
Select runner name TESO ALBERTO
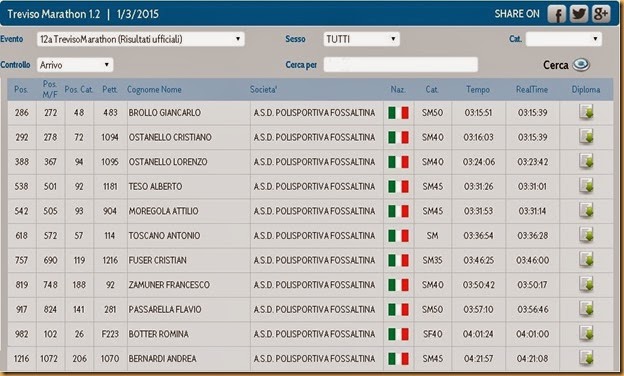pyautogui.click(x=155, y=187)
